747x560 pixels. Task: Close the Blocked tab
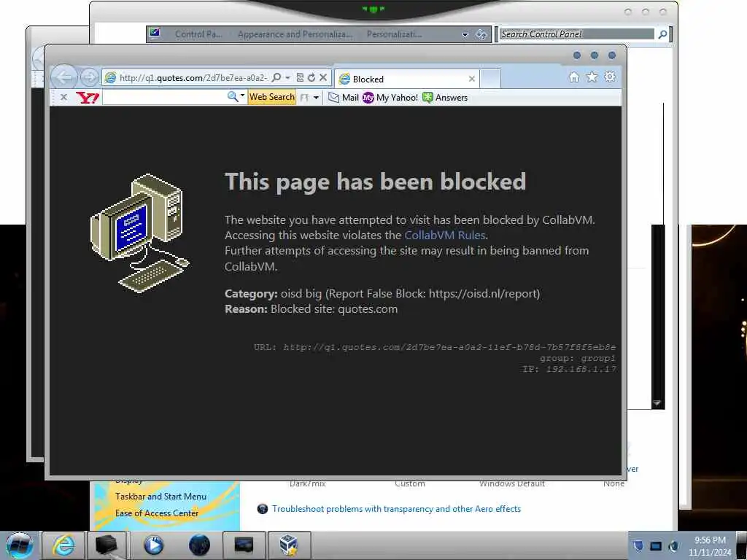472,79
